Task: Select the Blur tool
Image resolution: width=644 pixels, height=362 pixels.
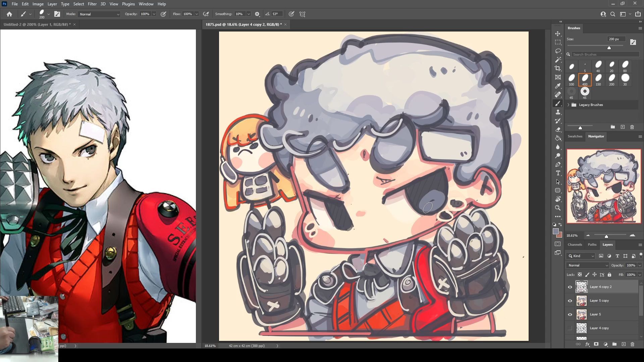Action: coord(558,147)
